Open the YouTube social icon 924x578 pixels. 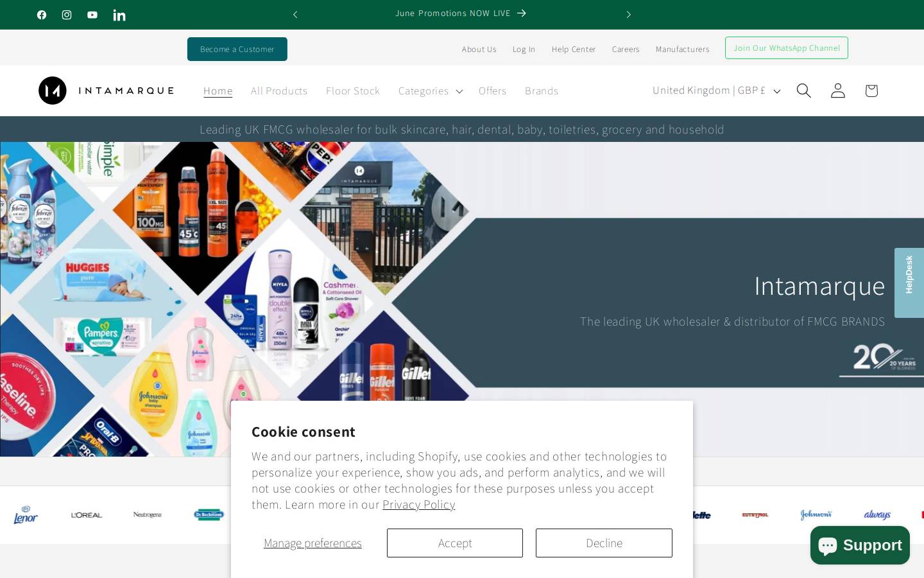click(x=92, y=15)
